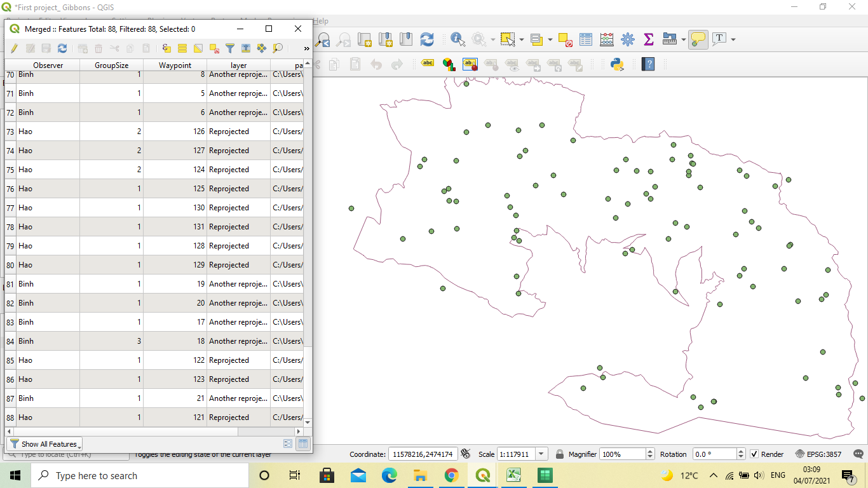This screenshot has height=488, width=868.
Task: Open the Python console
Action: coord(617,64)
